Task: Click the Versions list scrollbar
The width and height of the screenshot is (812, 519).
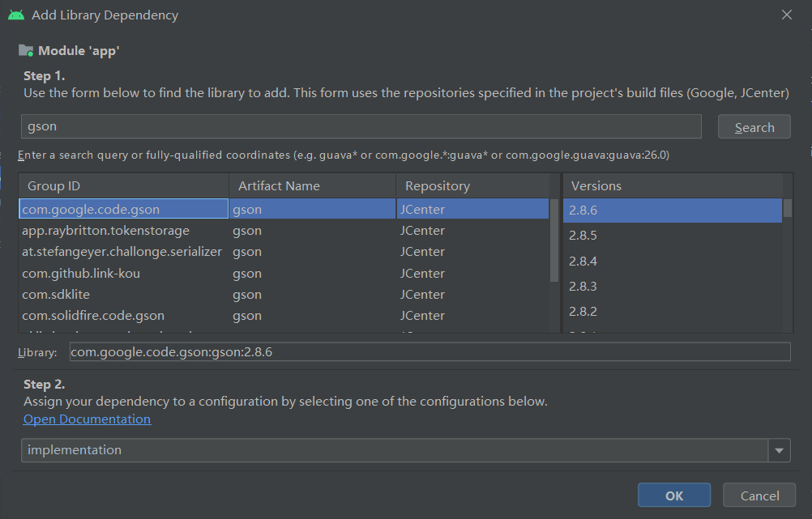Action: click(x=787, y=208)
